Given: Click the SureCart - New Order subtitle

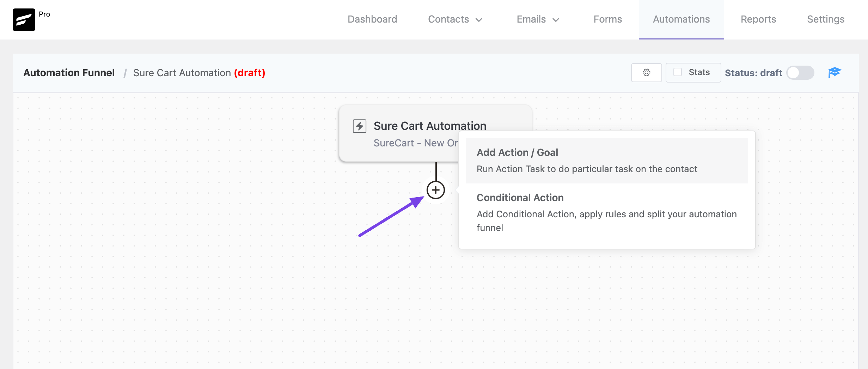Looking at the screenshot, I should pyautogui.click(x=416, y=143).
